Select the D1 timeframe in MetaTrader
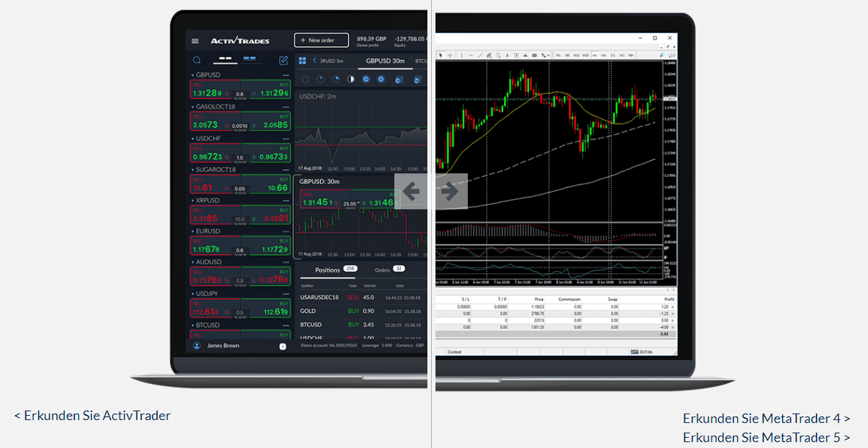The height and width of the screenshot is (448, 868). [612, 55]
